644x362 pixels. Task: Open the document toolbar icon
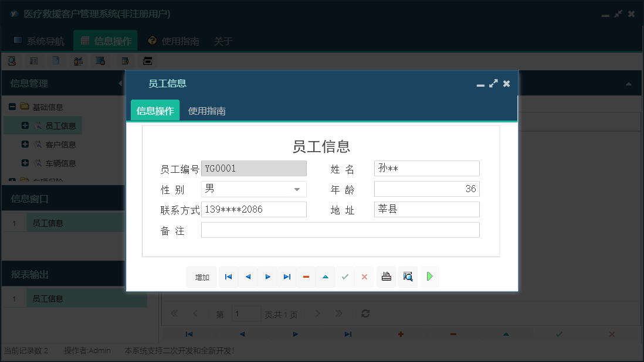pyautogui.click(x=55, y=60)
